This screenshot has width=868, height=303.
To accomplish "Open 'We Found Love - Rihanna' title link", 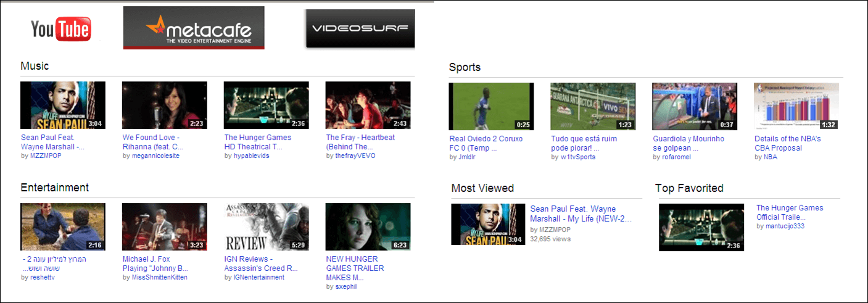I will [x=152, y=142].
